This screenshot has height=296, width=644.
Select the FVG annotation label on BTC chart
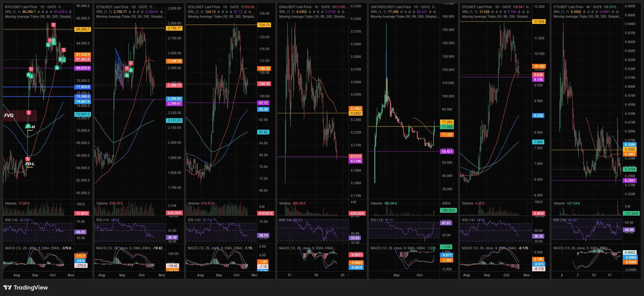9,115
